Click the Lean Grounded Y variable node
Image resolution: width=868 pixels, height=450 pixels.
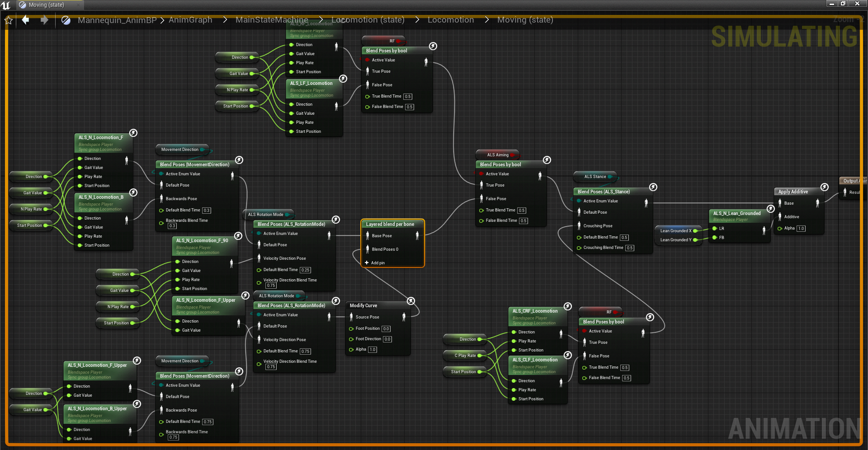(x=678, y=240)
